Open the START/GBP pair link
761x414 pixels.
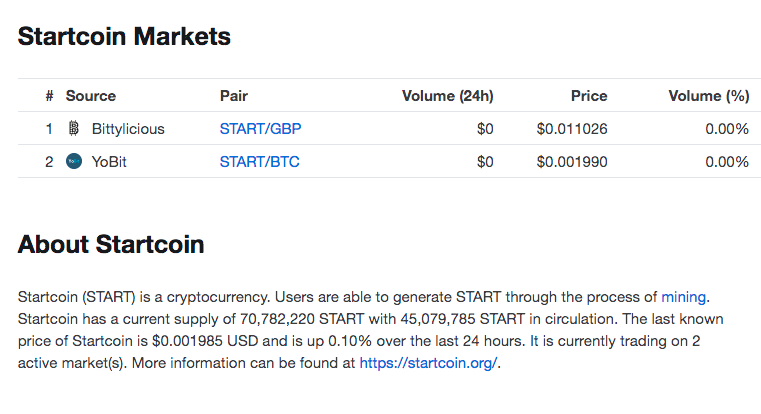click(x=260, y=129)
